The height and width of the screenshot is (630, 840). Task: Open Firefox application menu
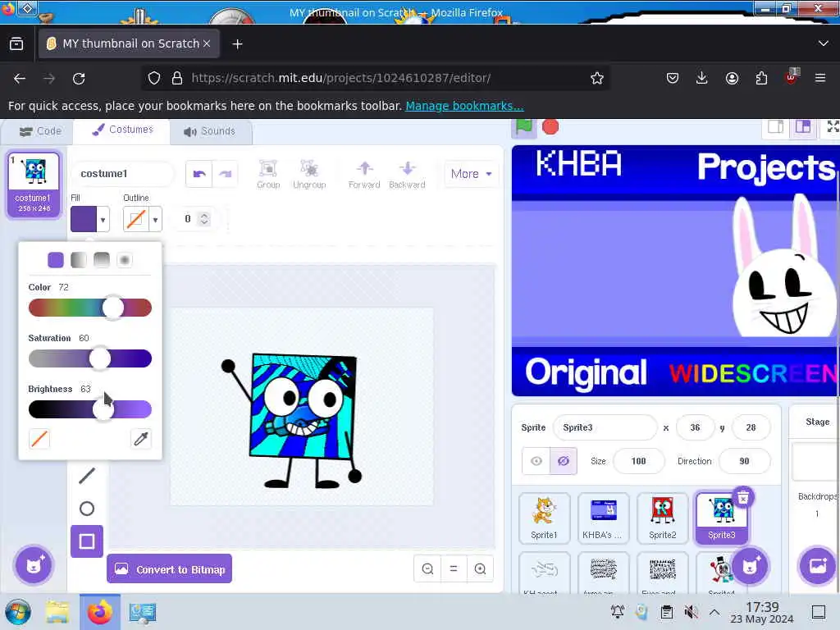[820, 78]
